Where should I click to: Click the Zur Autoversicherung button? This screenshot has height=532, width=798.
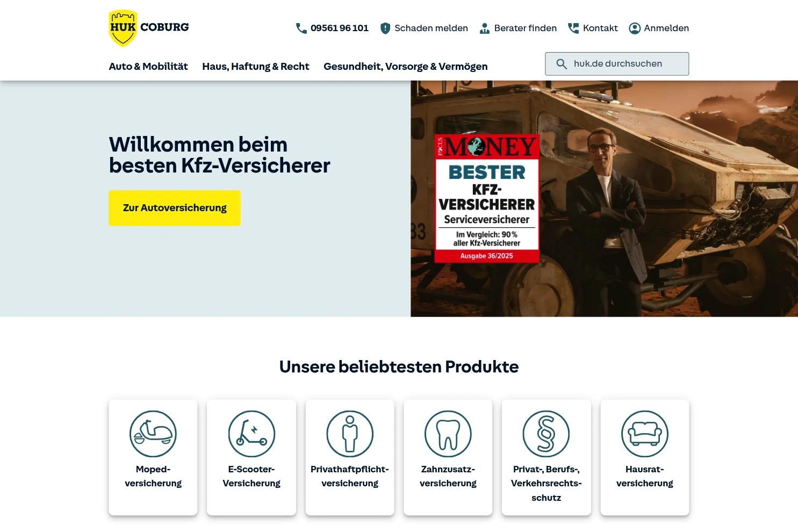pos(175,208)
